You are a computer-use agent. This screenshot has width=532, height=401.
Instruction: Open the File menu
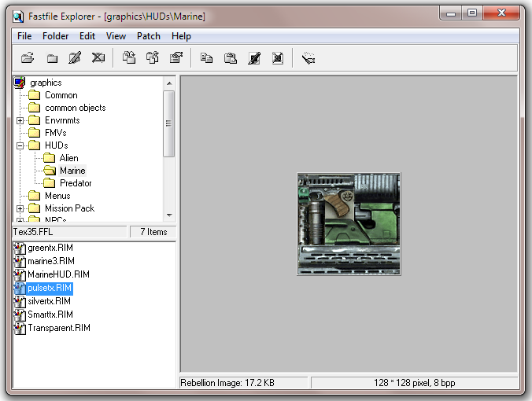coord(24,36)
